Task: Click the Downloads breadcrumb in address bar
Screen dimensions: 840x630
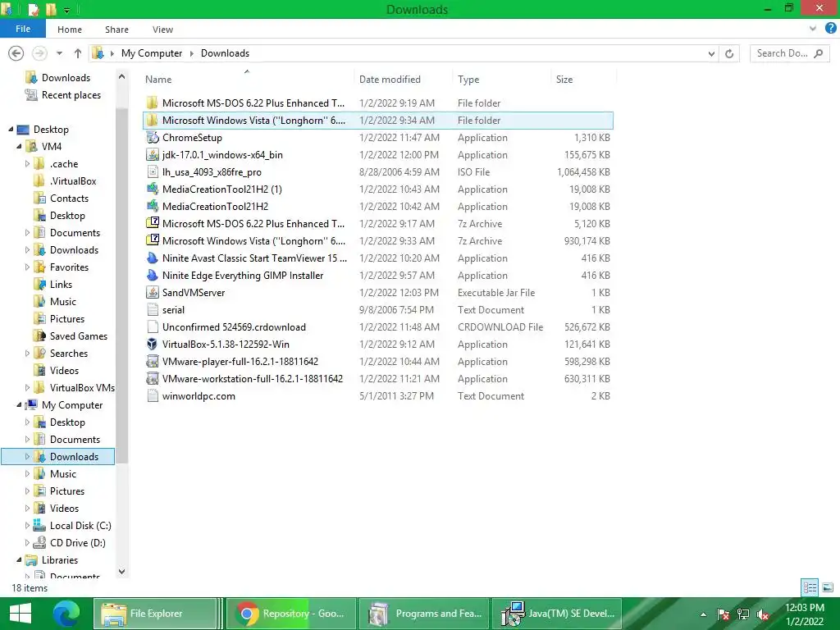Action: pyautogui.click(x=225, y=53)
